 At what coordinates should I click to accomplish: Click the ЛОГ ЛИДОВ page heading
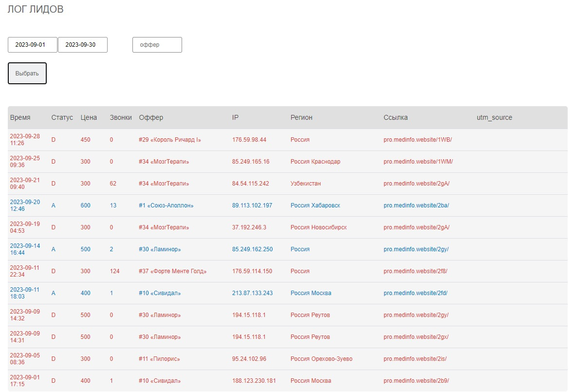pos(36,9)
